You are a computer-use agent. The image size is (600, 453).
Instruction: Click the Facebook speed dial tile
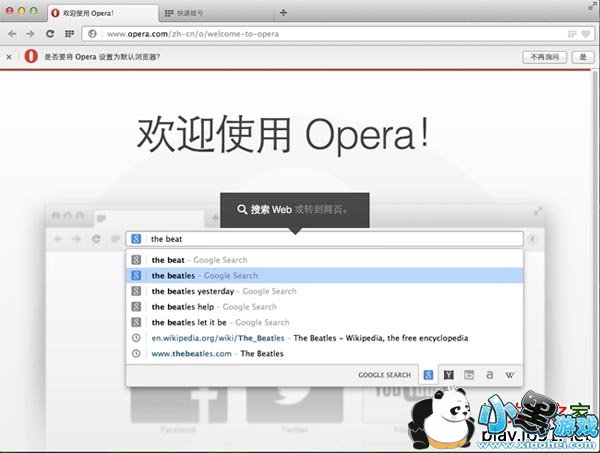click(179, 406)
